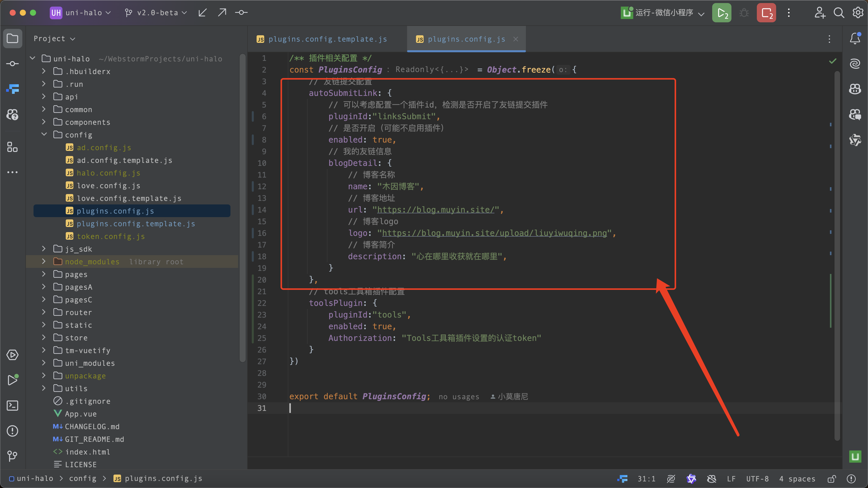
Task: Open the Git tool window icon
Action: tap(12, 456)
